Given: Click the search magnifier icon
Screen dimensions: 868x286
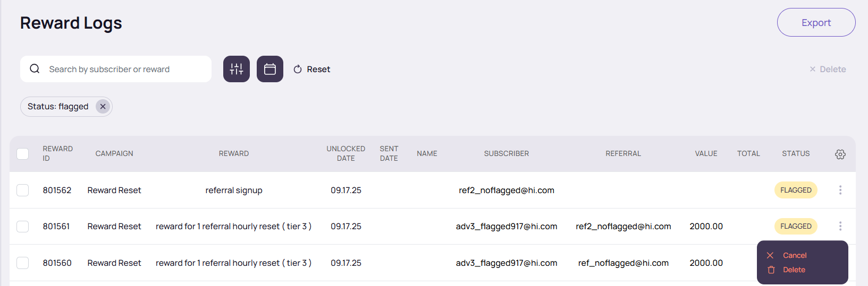Looking at the screenshot, I should coord(35,69).
